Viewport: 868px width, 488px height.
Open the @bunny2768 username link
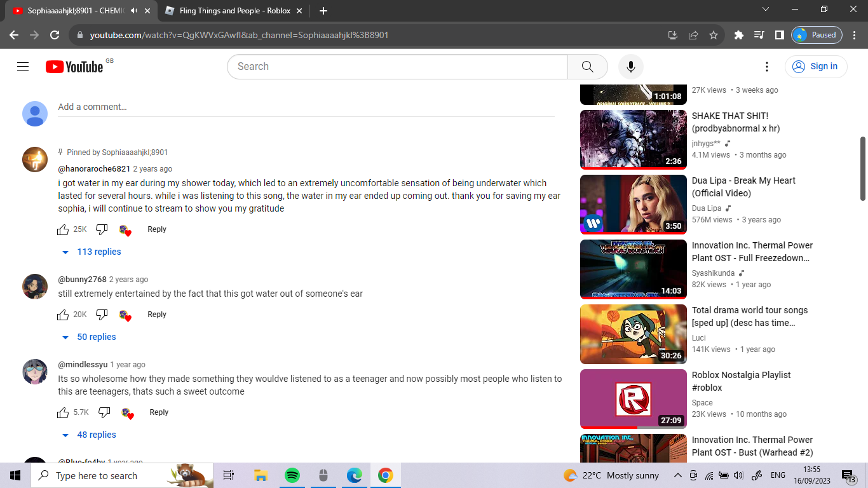(82, 280)
